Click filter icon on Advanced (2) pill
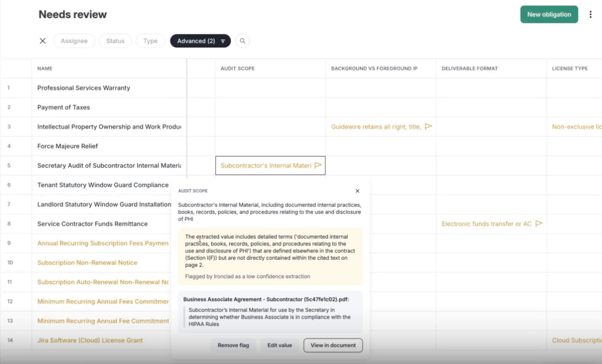The image size is (602, 364). (x=223, y=41)
